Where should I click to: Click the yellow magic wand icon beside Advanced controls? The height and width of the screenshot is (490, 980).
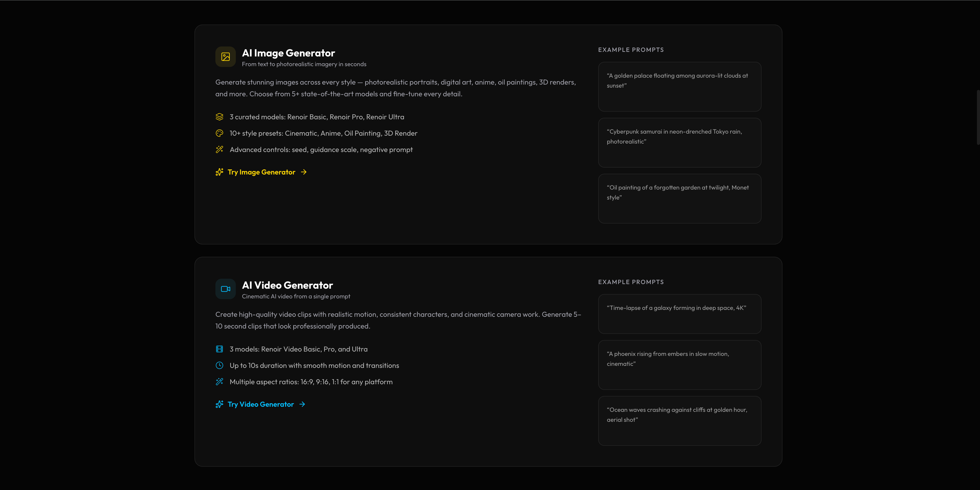coord(219,150)
